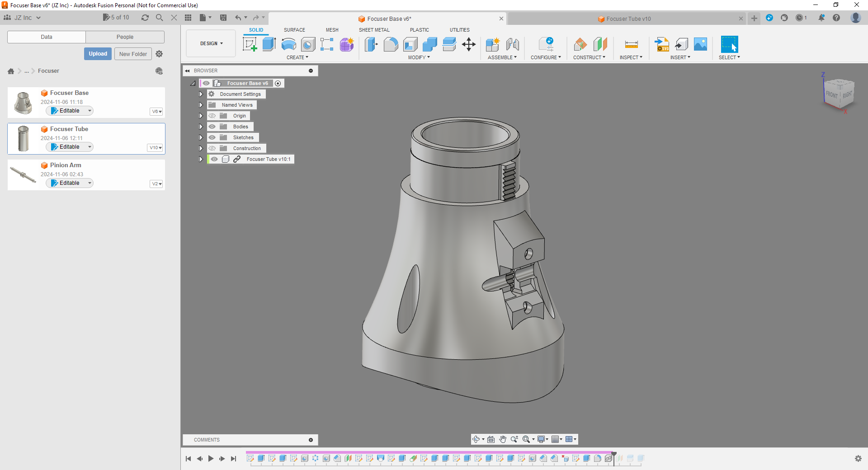Toggle visibility of Sketches folder
This screenshot has width=868, height=470.
(212, 137)
